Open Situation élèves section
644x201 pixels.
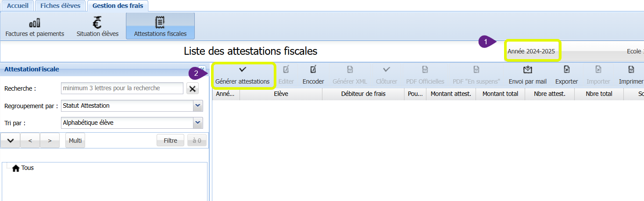click(97, 27)
